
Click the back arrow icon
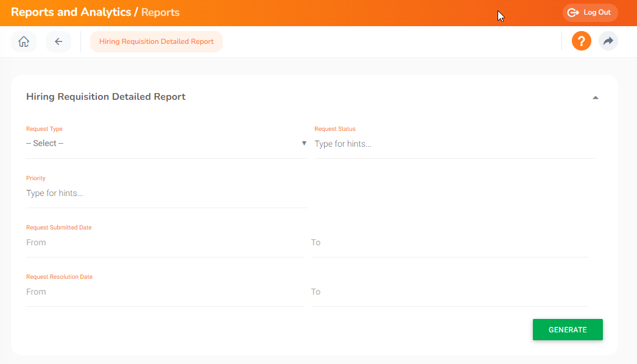(58, 42)
